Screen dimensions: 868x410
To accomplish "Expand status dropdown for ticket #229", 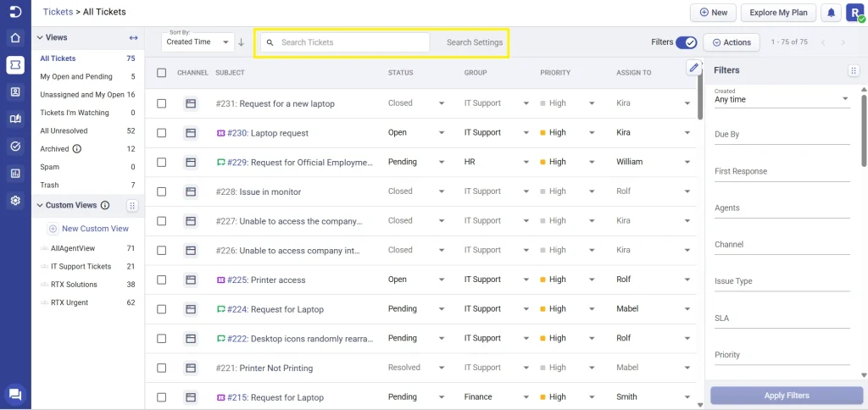I will coord(441,163).
